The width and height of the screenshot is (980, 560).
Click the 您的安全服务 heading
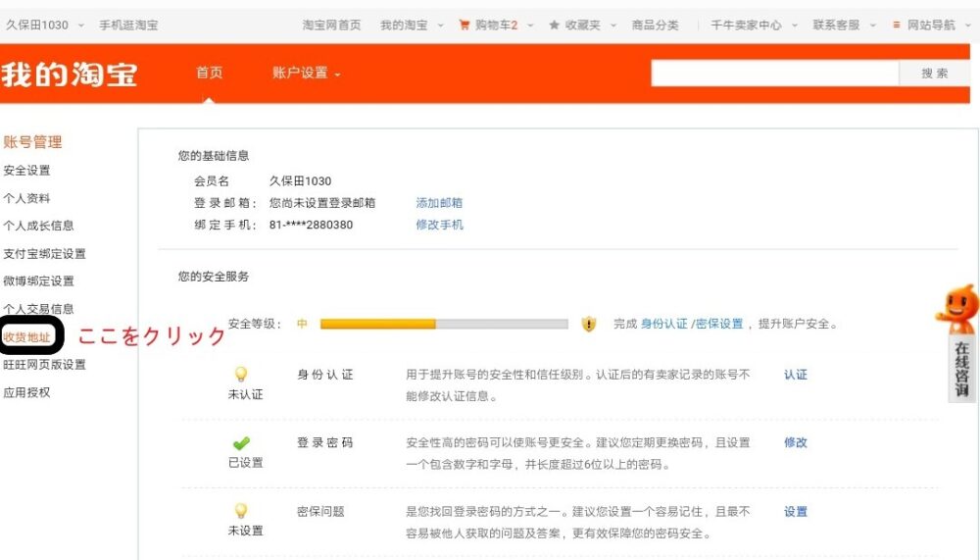[213, 277]
